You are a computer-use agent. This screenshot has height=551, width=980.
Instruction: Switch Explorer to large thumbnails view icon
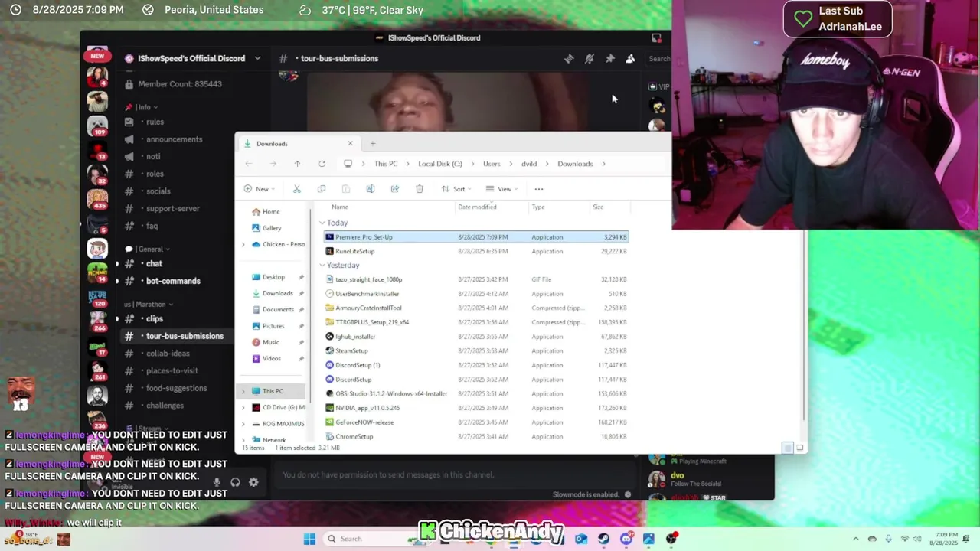(x=799, y=448)
